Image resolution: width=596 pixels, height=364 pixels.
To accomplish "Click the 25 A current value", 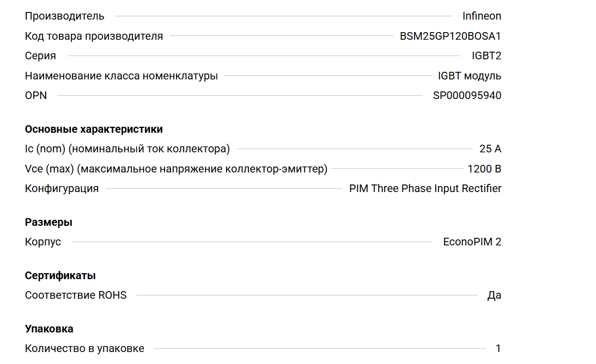I will 490,149.
